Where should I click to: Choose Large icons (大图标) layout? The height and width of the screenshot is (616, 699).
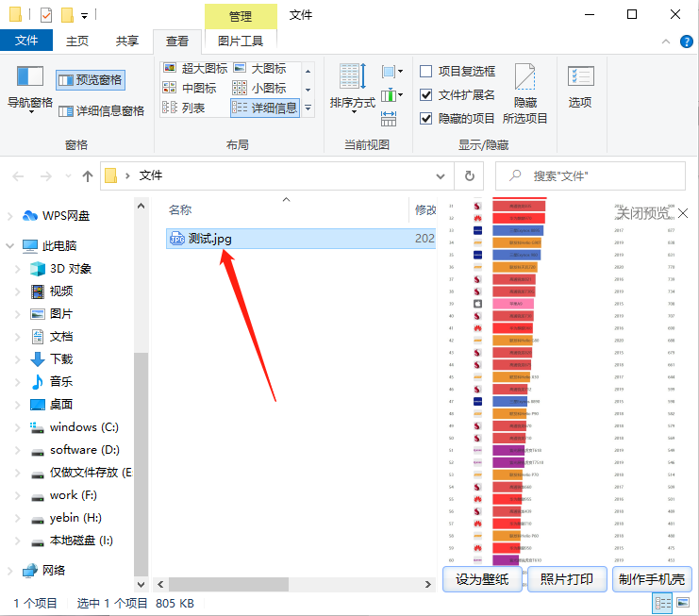click(x=260, y=69)
